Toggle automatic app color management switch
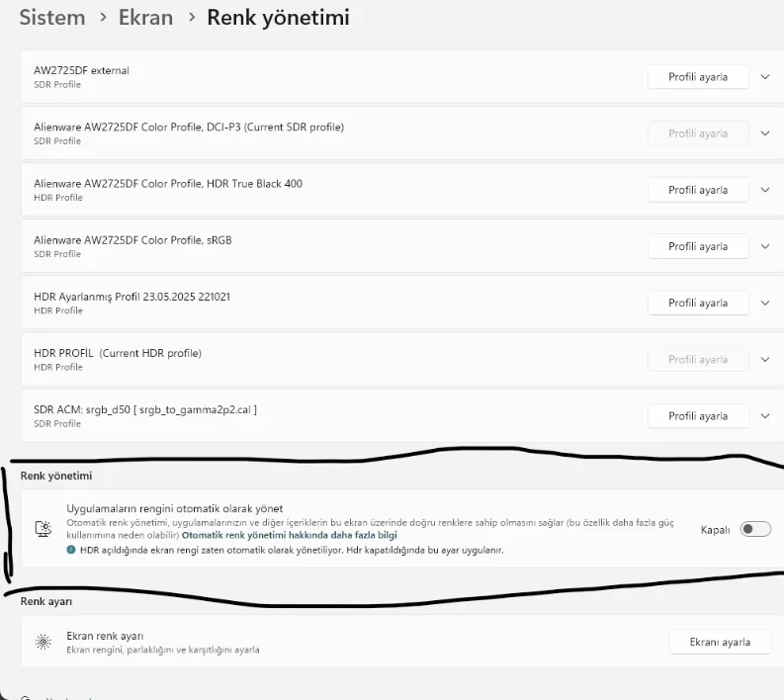 [x=755, y=529]
